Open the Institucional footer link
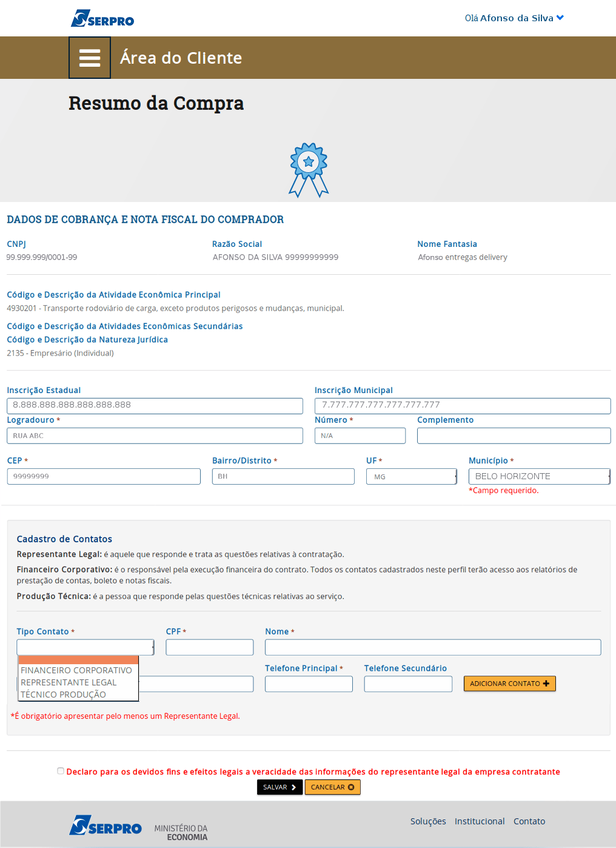The image size is (616, 848). 480,821
